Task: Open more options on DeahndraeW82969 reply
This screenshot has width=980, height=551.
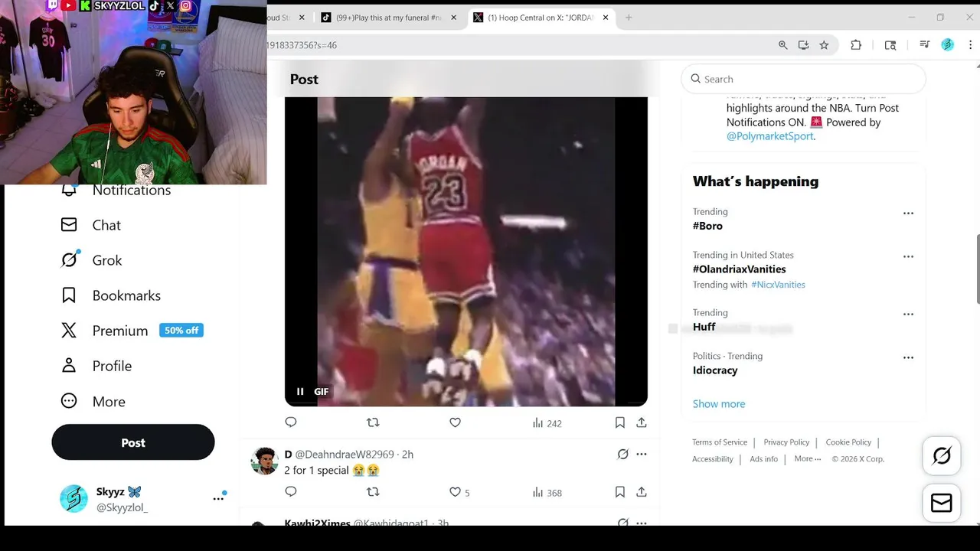Action: click(642, 454)
